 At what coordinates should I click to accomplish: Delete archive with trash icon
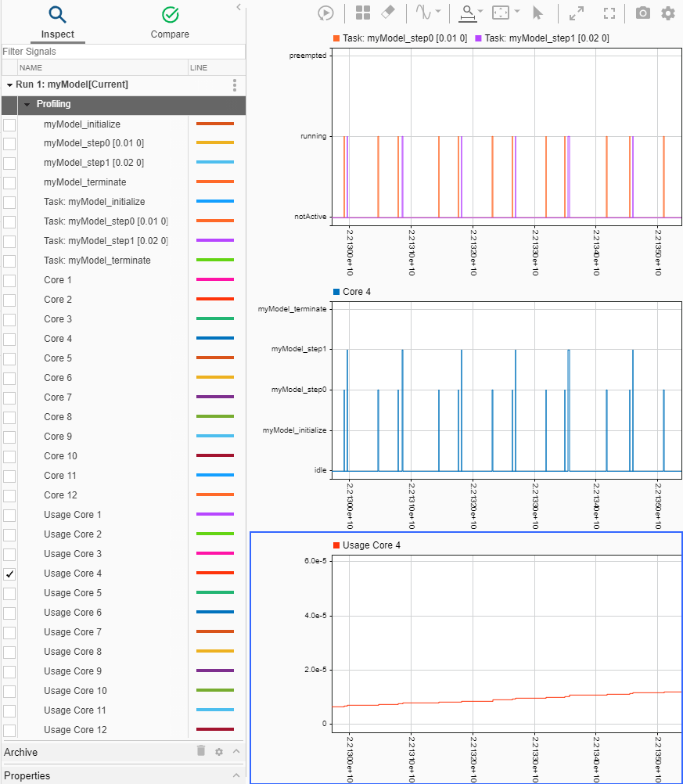click(x=201, y=751)
